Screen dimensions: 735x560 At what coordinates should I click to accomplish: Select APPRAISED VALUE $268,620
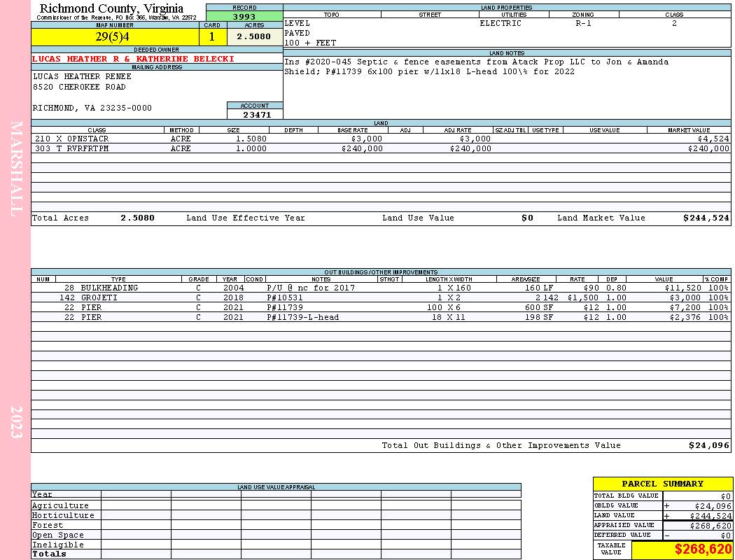click(x=710, y=526)
